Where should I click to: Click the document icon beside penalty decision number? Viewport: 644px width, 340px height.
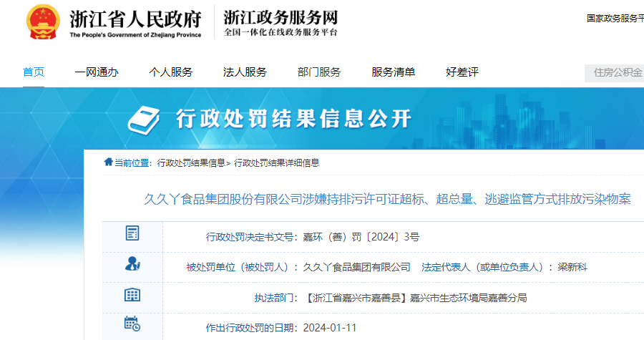(132, 233)
